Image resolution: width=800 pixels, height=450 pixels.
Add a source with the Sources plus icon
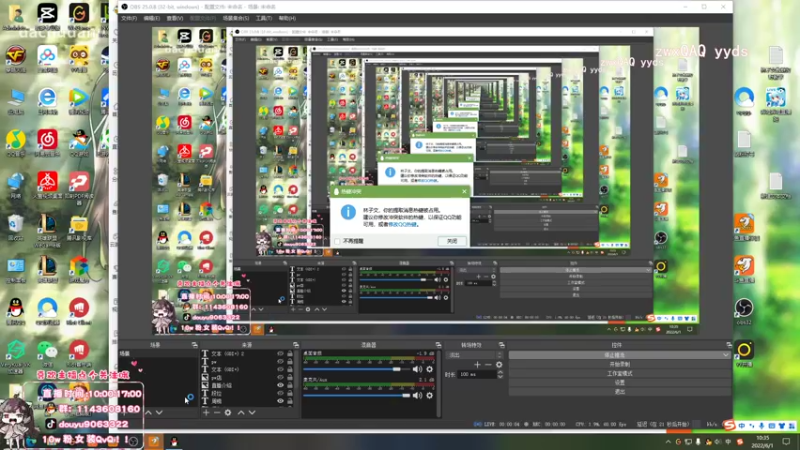point(206,412)
